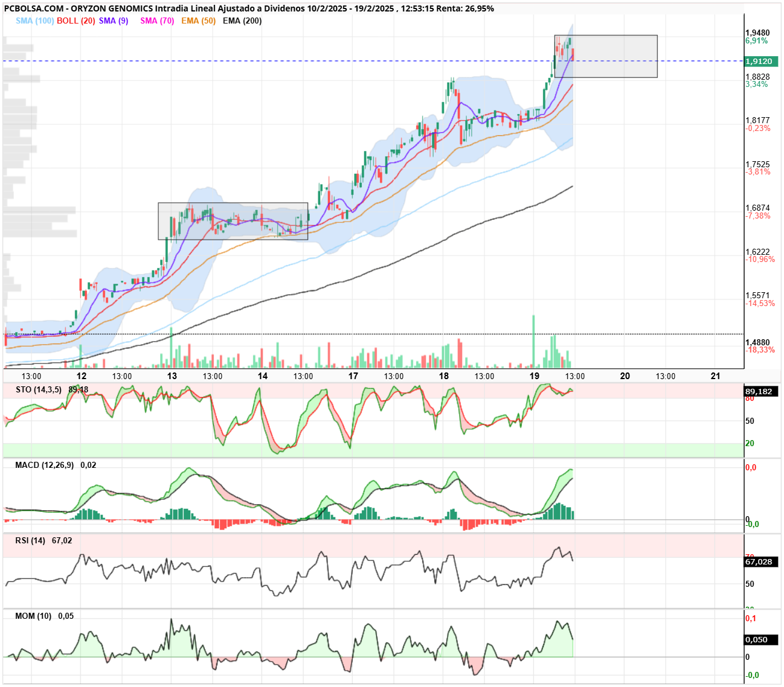Image resolution: width=784 pixels, height=687 pixels.
Task: Click the STO (14,3,5) indicator label
Action: click(x=39, y=389)
